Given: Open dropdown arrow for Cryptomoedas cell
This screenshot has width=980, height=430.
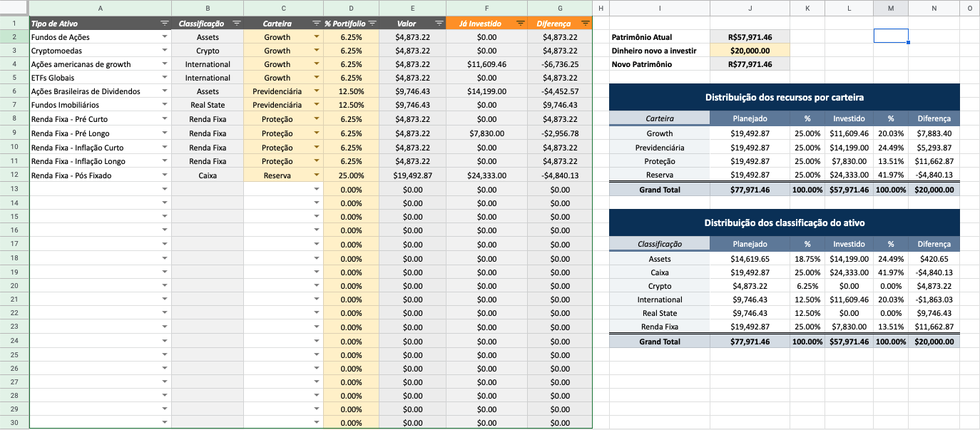Looking at the screenshot, I should pos(165,51).
